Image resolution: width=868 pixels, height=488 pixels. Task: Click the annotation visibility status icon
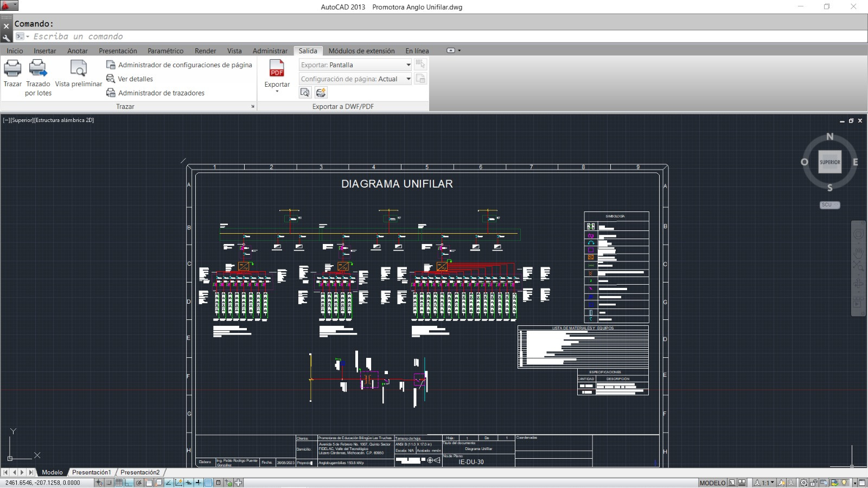pyautogui.click(x=781, y=483)
